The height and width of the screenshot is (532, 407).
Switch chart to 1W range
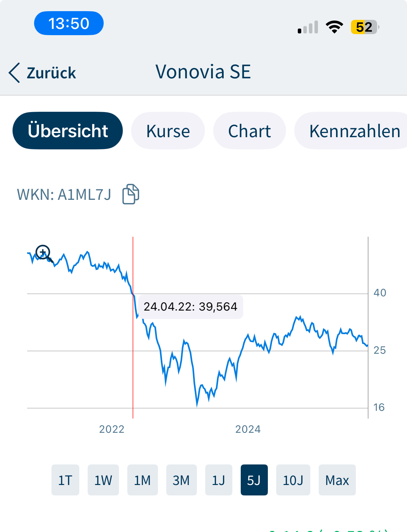tap(103, 480)
